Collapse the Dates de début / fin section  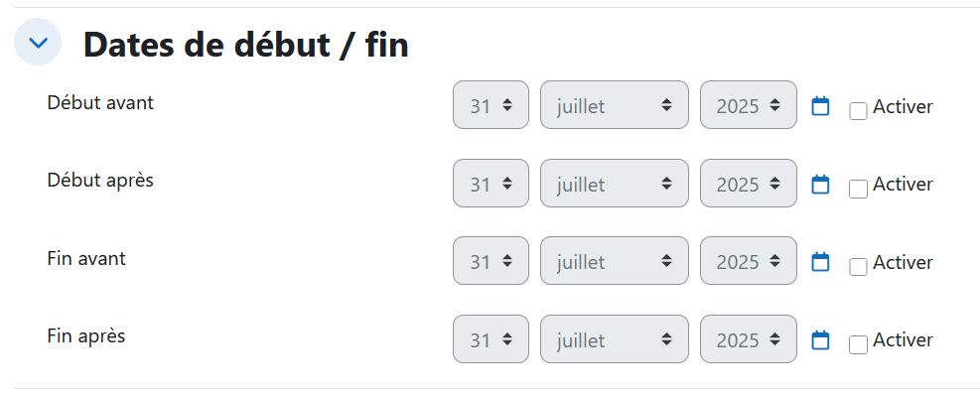(38, 43)
